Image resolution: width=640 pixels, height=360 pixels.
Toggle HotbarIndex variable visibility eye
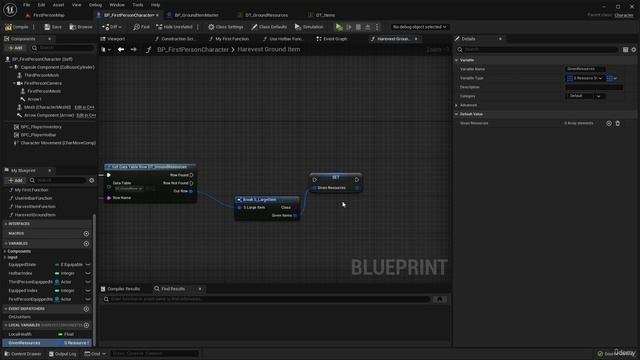[88, 273]
